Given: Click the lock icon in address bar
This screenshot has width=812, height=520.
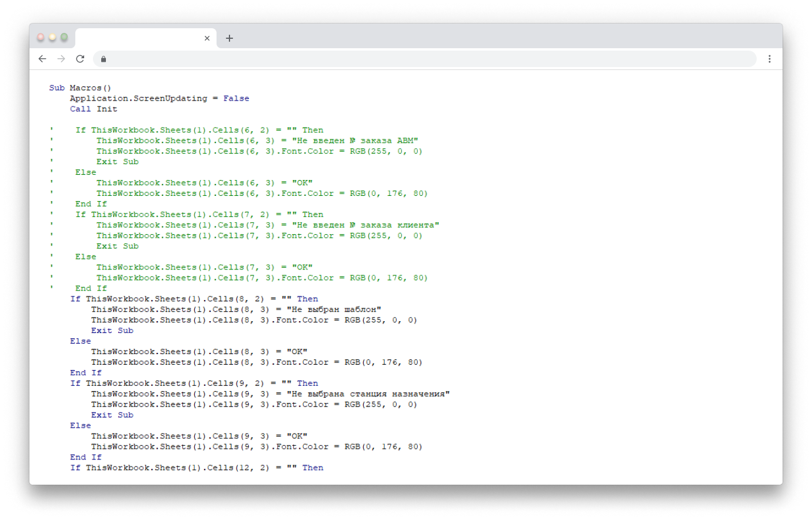Looking at the screenshot, I should [104, 59].
